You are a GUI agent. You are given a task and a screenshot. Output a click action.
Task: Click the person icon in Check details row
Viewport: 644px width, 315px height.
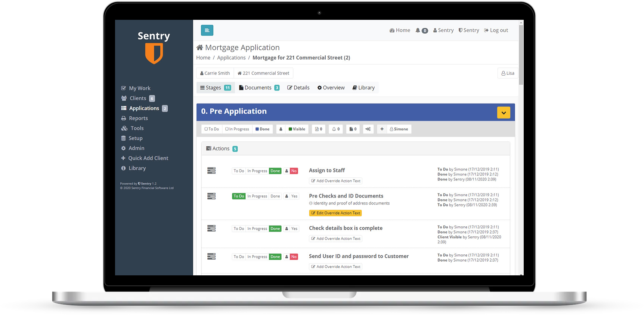(287, 229)
